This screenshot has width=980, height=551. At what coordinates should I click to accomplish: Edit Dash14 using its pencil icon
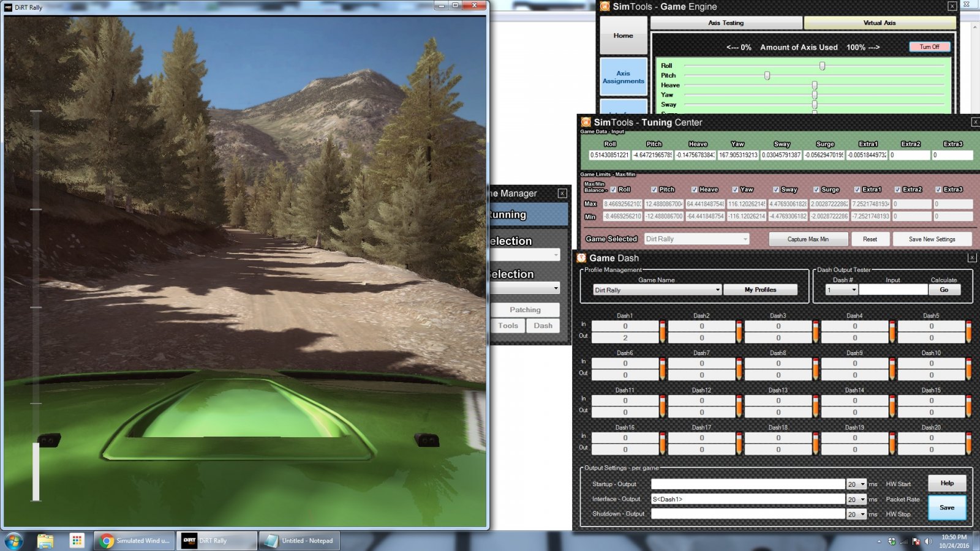click(x=892, y=406)
